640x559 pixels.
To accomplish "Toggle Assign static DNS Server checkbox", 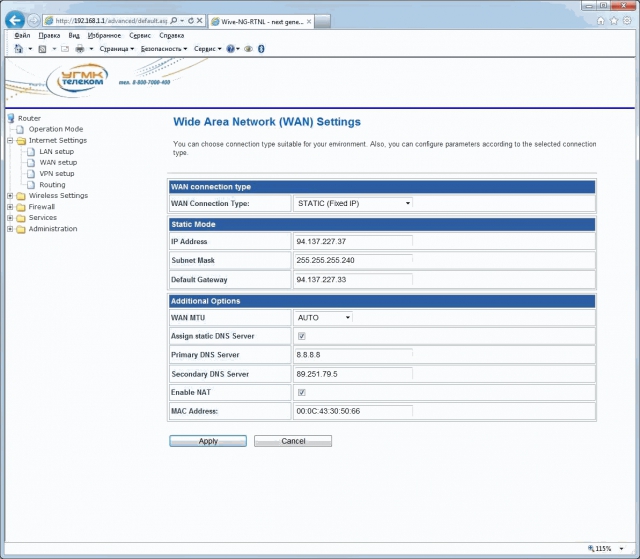I will point(301,336).
